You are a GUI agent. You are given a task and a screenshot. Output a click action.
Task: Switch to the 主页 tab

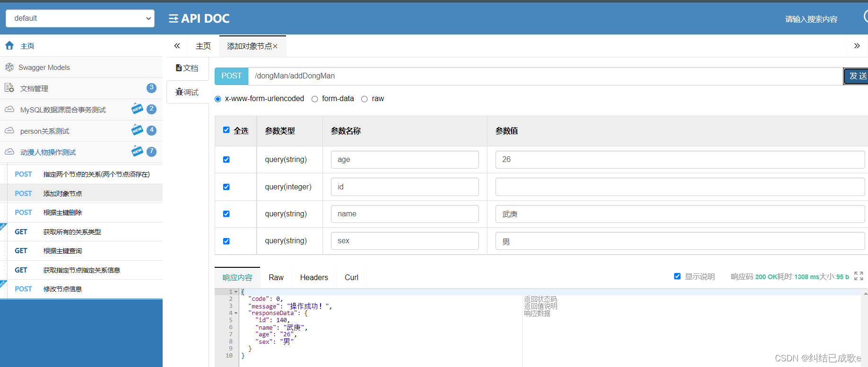(x=203, y=46)
